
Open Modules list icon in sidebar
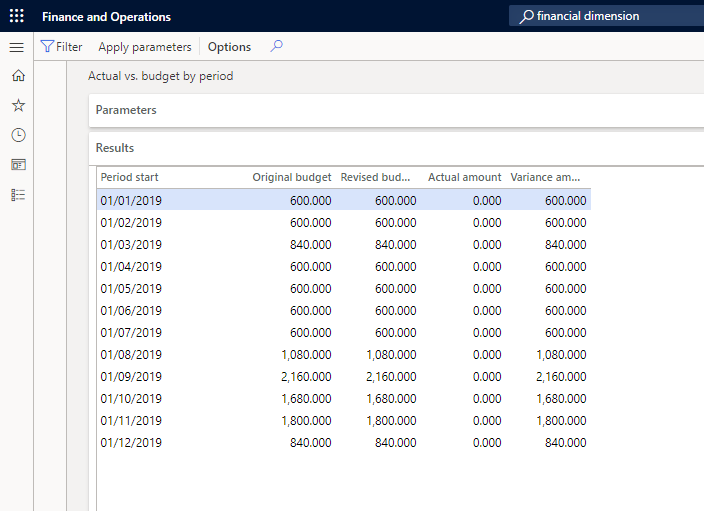click(18, 194)
